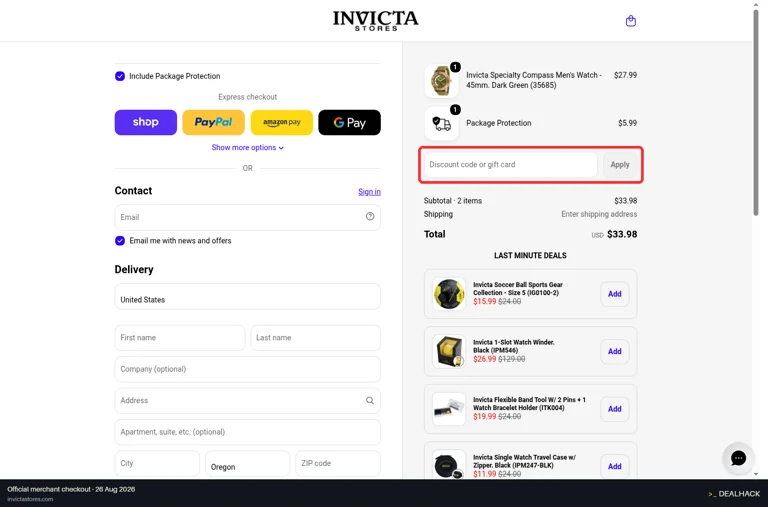The height and width of the screenshot is (507, 768).
Task: Pay with PayPal button
Action: tap(214, 122)
